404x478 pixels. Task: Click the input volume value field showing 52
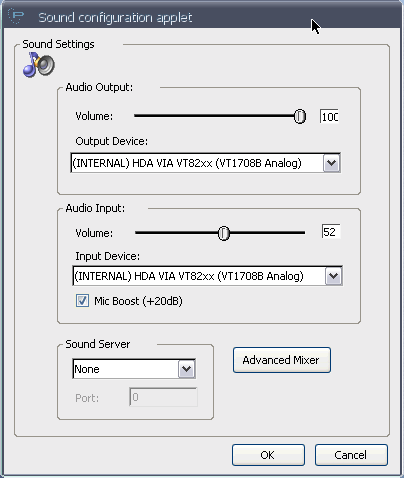tap(331, 231)
